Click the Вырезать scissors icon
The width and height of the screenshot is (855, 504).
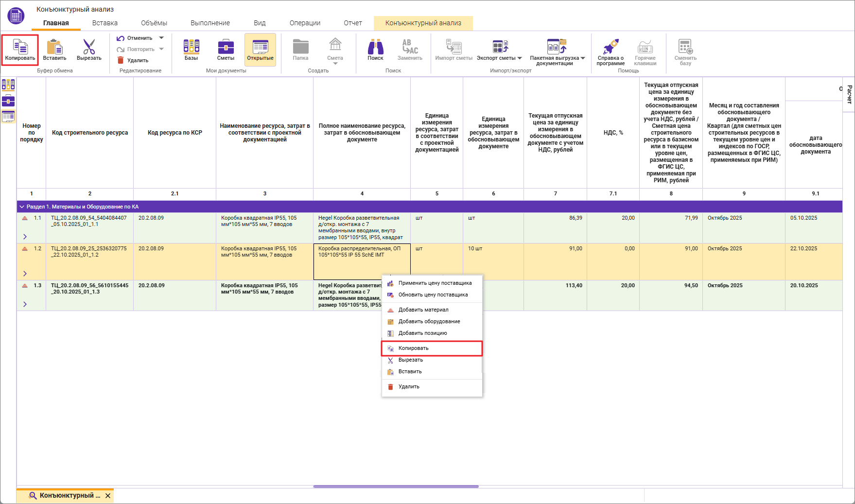click(x=89, y=48)
